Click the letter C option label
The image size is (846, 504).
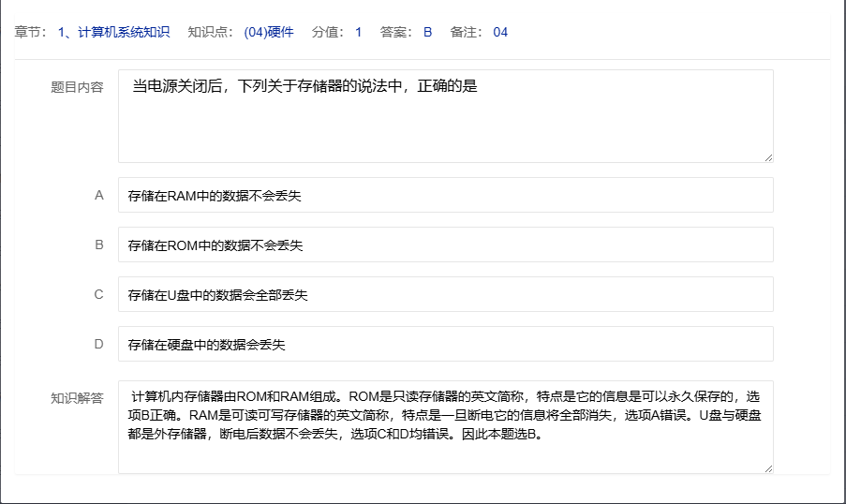98,295
